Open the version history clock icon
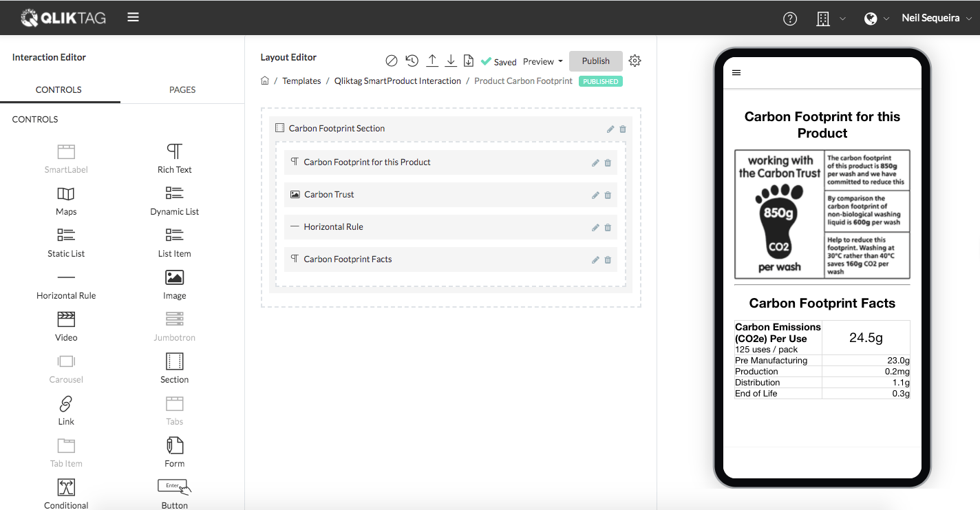This screenshot has height=510, width=980. pyautogui.click(x=412, y=61)
